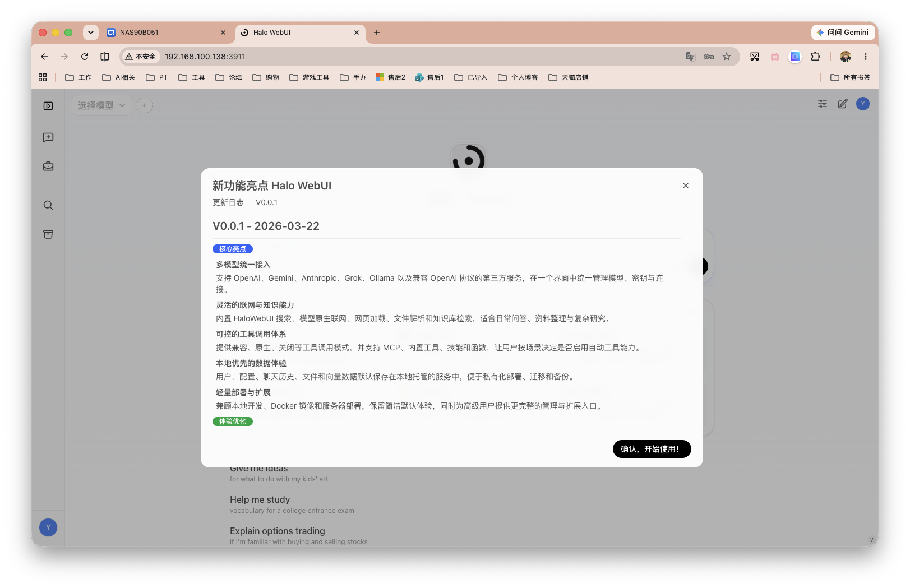Click the 体验优化 green badge
The image size is (910, 588).
tap(233, 422)
